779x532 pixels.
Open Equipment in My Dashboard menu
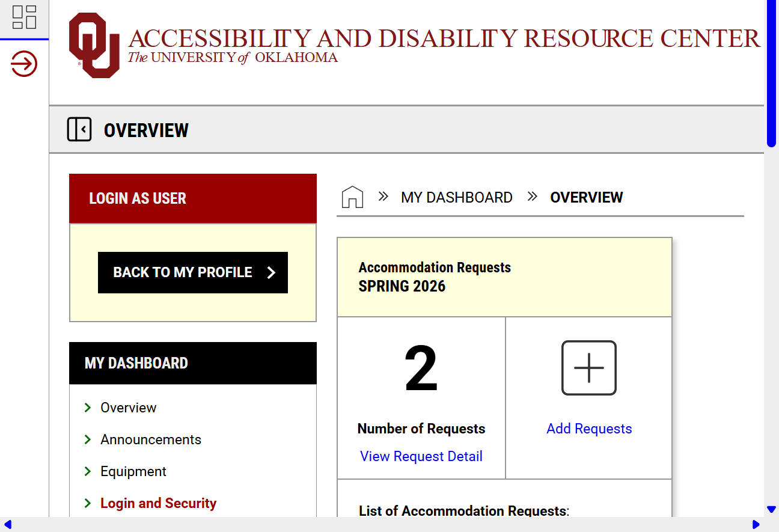(133, 471)
